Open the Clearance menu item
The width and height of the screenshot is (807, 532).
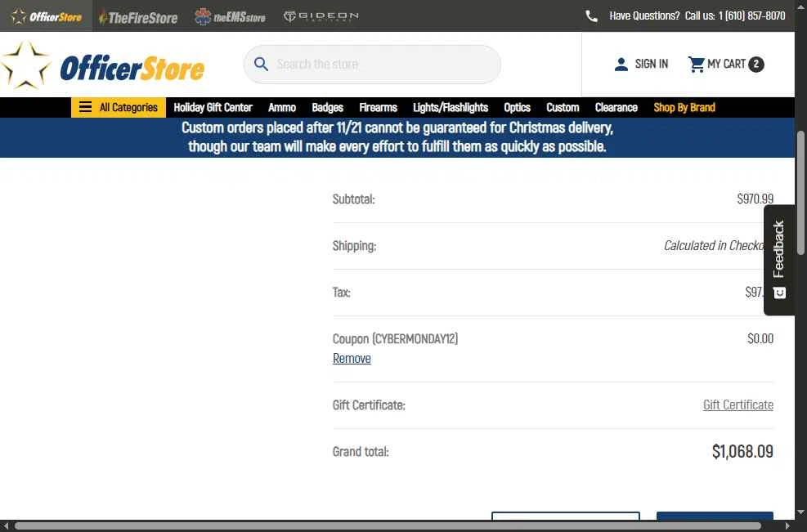coord(616,108)
